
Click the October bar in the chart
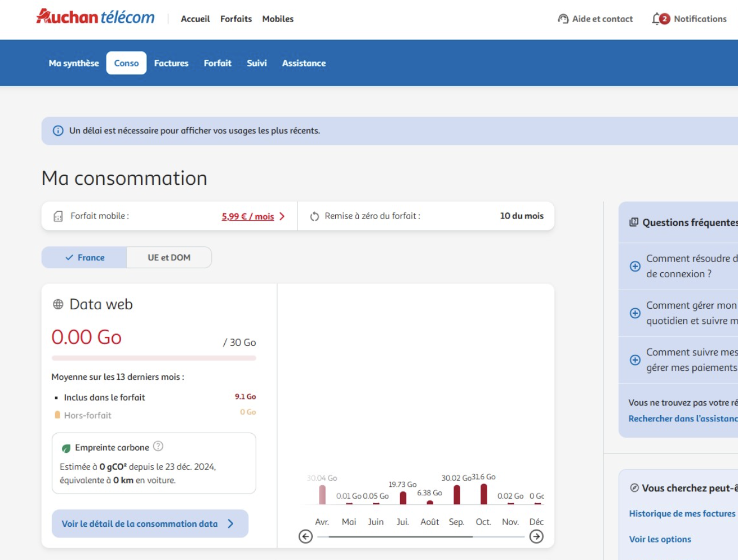(x=483, y=494)
